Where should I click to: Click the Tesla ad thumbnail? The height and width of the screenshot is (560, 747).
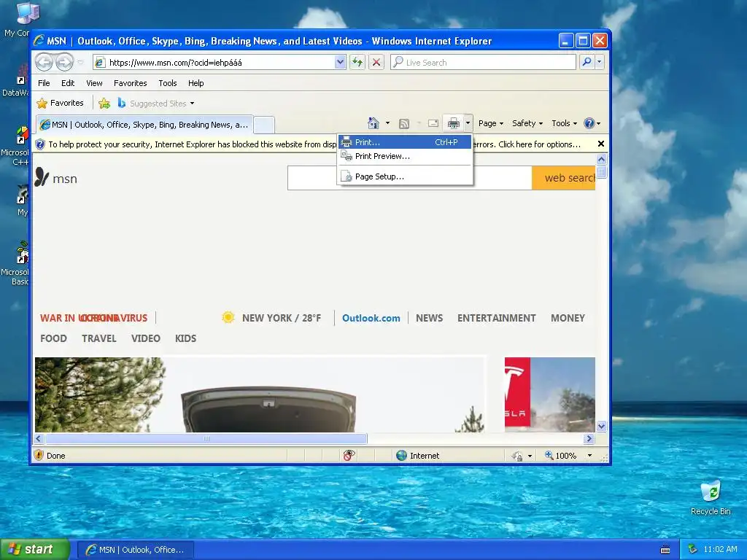tap(550, 394)
